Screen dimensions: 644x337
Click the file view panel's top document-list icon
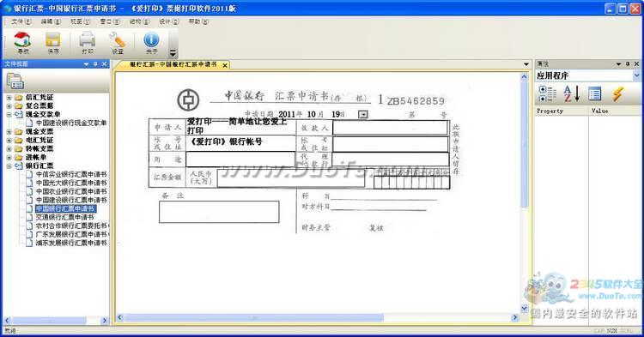pos(15,81)
